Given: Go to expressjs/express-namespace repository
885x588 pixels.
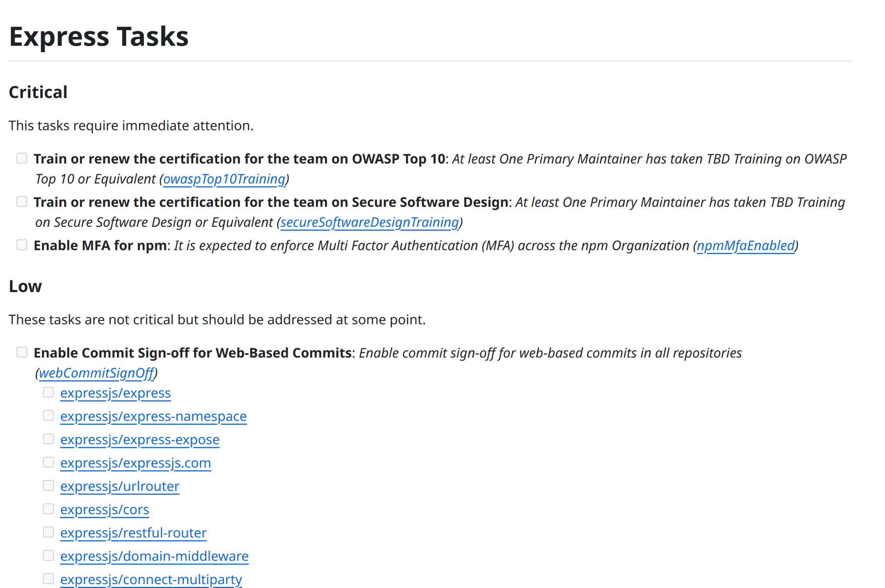Looking at the screenshot, I should (153, 416).
